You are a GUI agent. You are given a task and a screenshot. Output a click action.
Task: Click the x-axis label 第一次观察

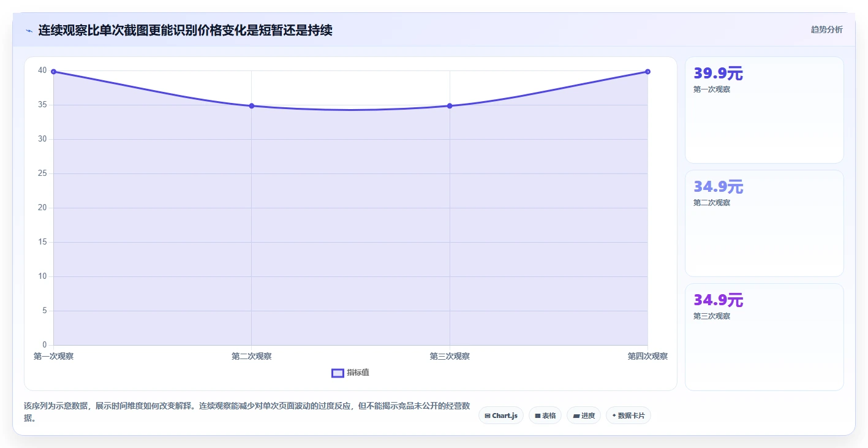coord(54,356)
